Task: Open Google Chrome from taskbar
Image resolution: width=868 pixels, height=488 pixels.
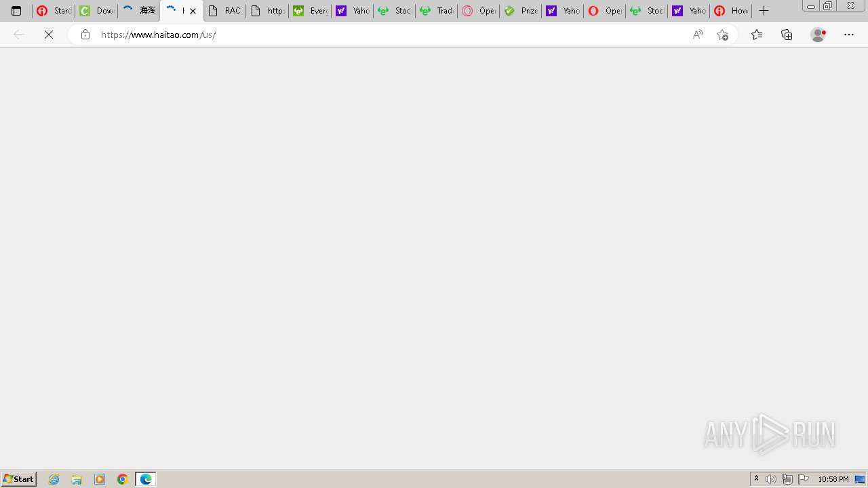Action: tap(123, 479)
